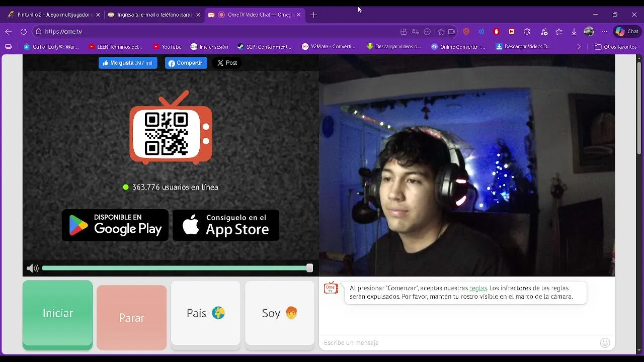Screen dimensions: 644x362
Task: Open the reglas link in the chat notice
Action: click(478, 288)
